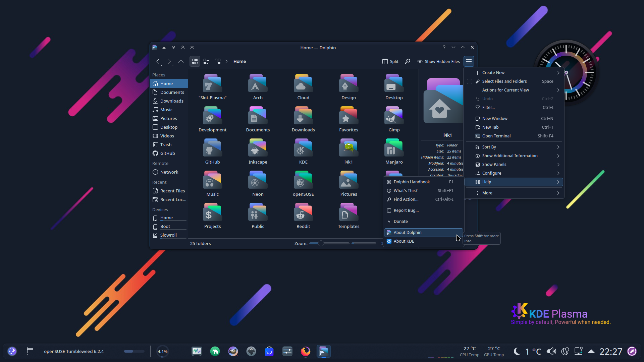This screenshot has height=362, width=644.
Task: Choose Report Bug... in Help submenu
Action: pos(424,210)
